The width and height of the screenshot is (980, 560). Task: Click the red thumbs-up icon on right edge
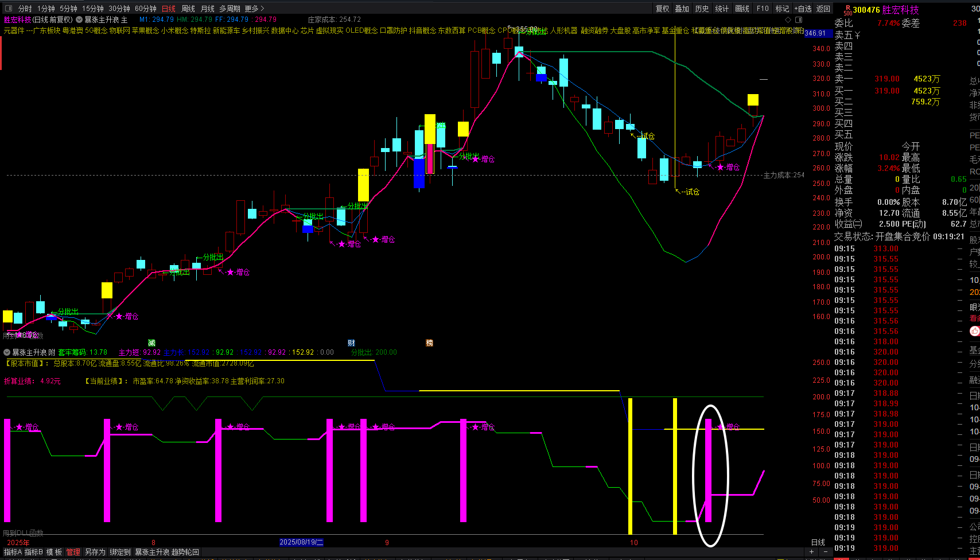pos(974,331)
